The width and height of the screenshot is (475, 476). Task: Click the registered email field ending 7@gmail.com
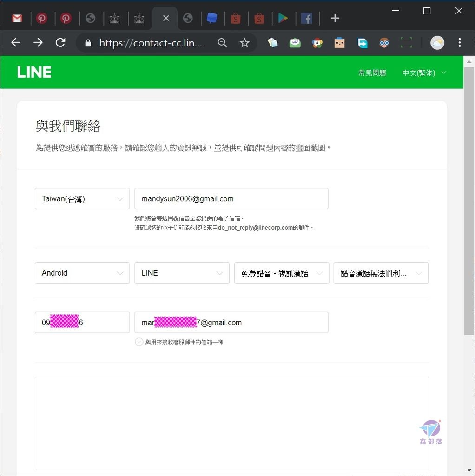[x=231, y=323]
